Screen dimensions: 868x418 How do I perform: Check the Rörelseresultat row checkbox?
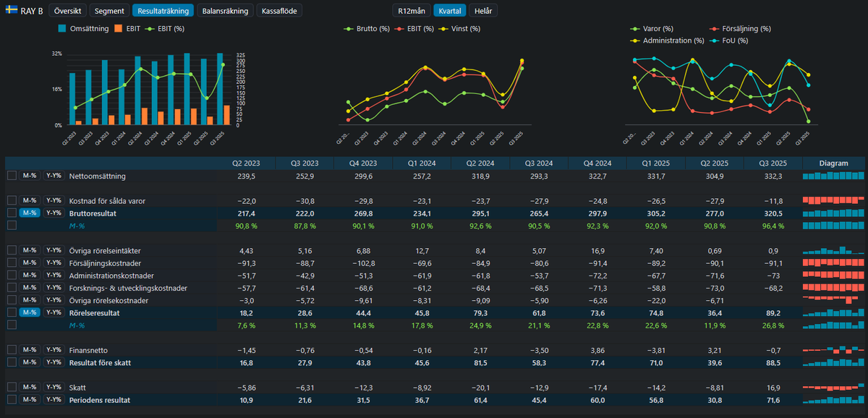tap(12, 312)
